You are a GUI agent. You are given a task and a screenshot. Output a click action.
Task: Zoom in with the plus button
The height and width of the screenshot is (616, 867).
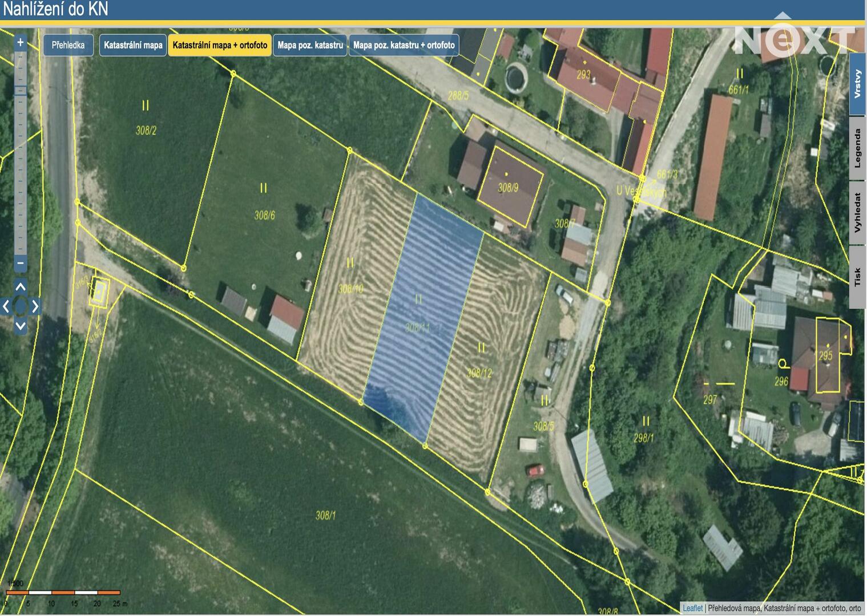tap(21, 43)
